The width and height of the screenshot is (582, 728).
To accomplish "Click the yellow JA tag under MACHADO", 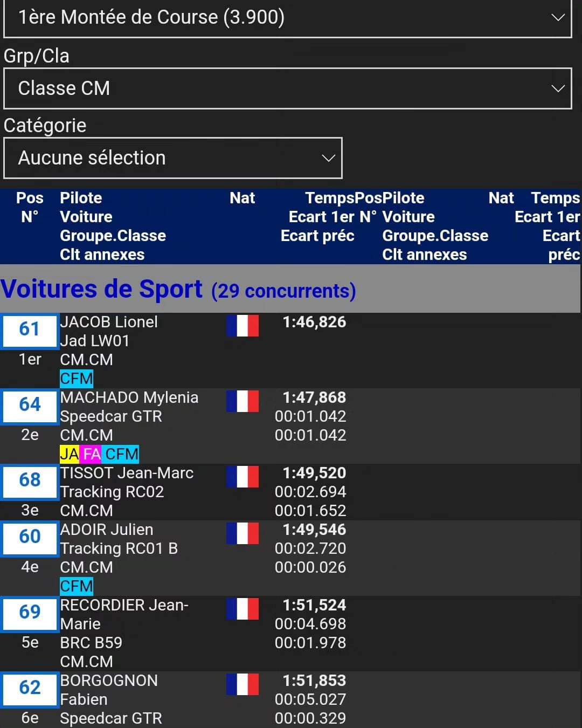I will click(70, 454).
